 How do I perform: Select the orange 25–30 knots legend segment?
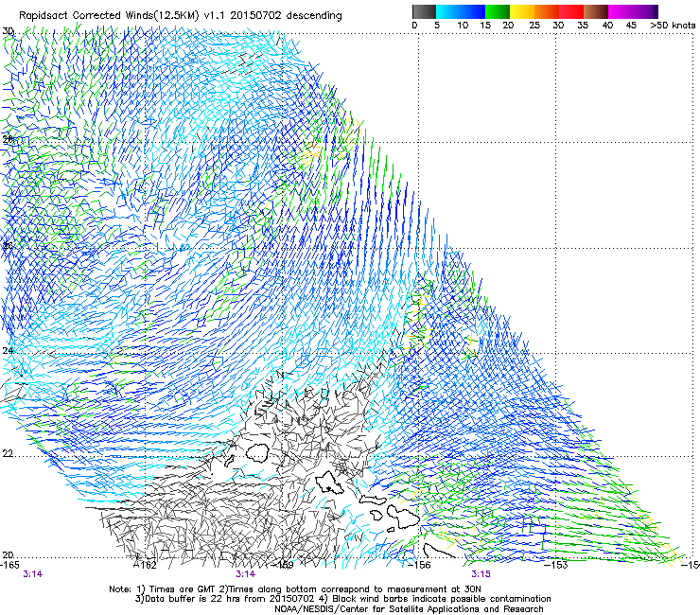click(x=547, y=11)
